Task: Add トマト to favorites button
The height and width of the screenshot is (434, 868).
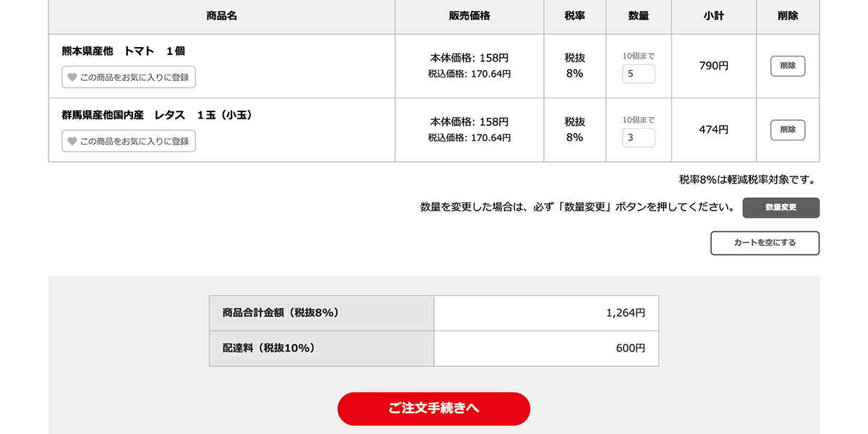Action: (129, 77)
